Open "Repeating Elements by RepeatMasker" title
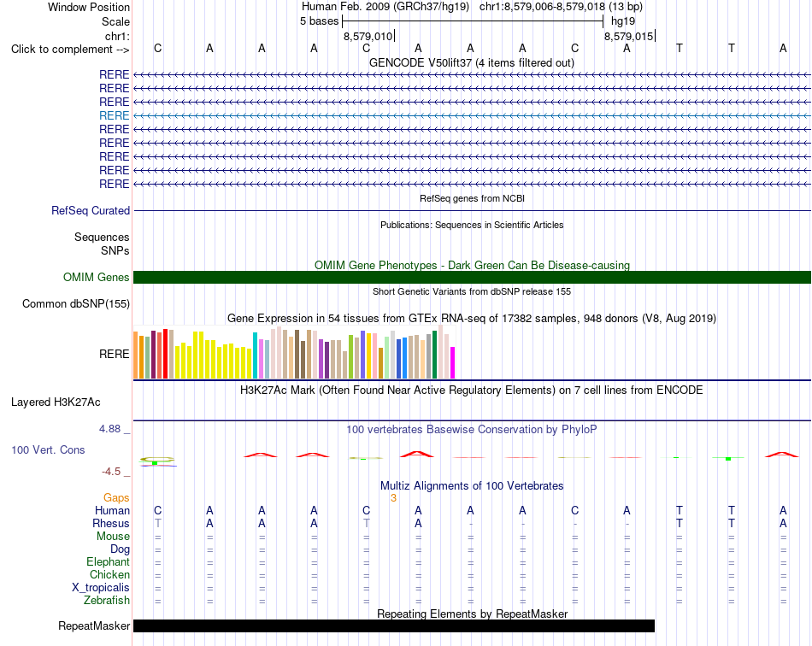Image resolution: width=812 pixels, height=646 pixels. point(473,614)
